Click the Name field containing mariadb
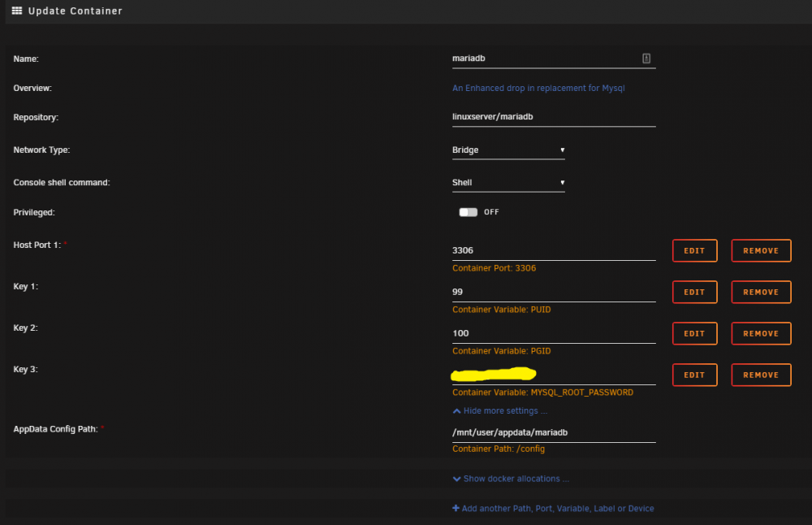 (554, 59)
